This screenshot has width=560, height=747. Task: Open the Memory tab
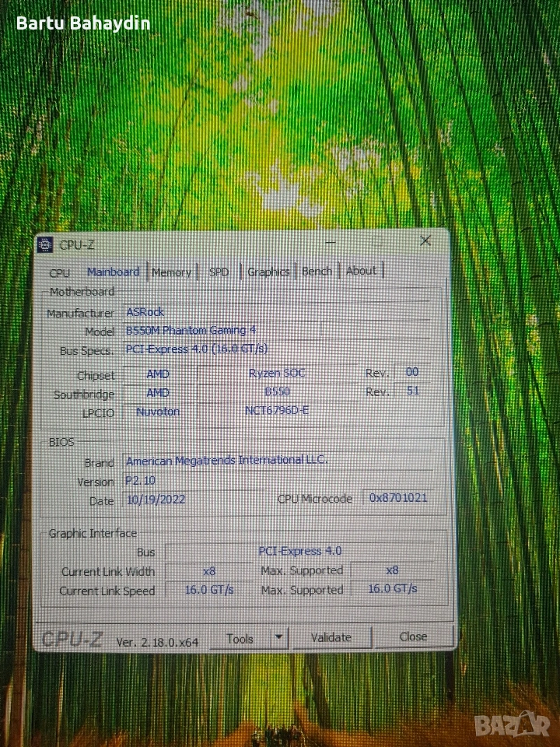point(171,272)
